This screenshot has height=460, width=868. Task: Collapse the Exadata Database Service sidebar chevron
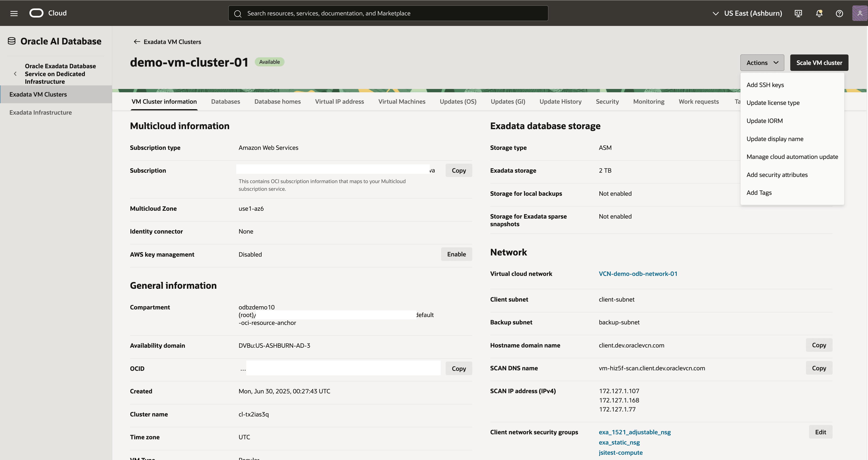click(x=15, y=73)
